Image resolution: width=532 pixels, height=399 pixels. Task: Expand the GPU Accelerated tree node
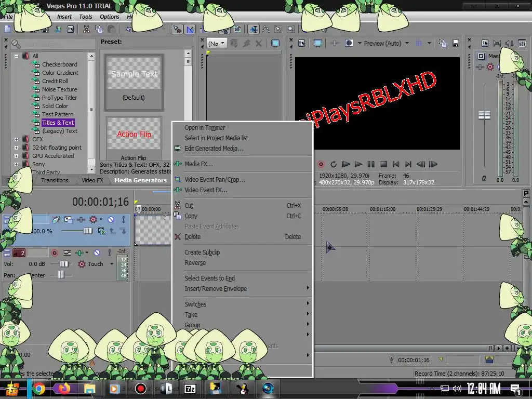(16, 156)
